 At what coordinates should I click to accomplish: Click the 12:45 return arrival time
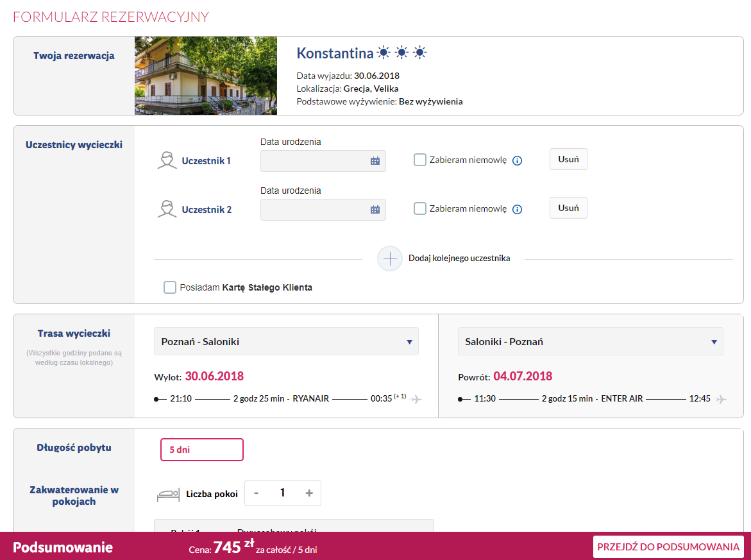click(700, 398)
